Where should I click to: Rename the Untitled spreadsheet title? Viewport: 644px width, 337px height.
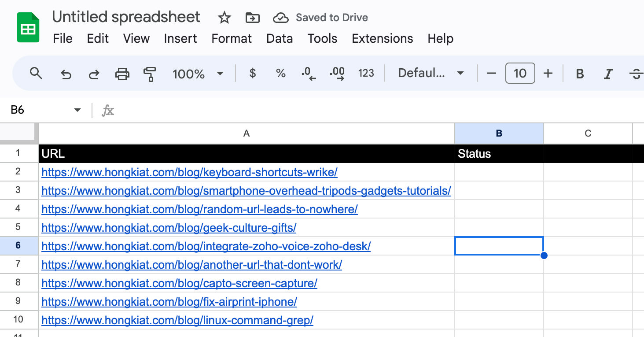(x=126, y=18)
